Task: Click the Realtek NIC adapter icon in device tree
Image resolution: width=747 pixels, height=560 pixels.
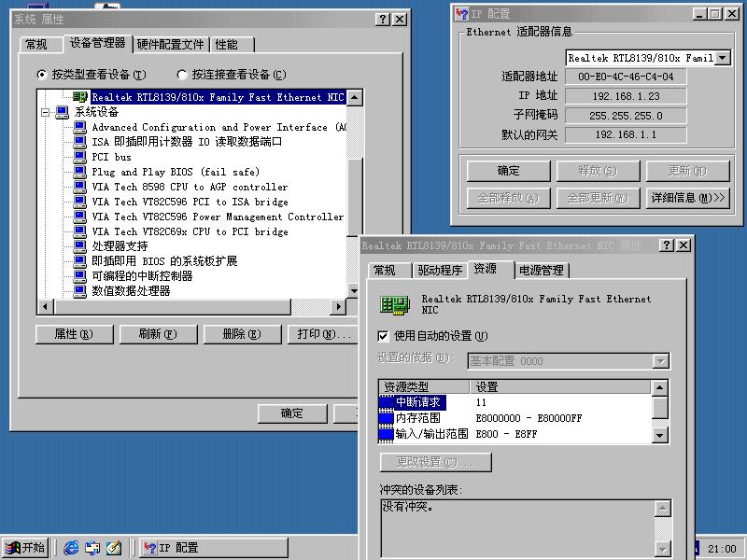Action: (x=80, y=97)
